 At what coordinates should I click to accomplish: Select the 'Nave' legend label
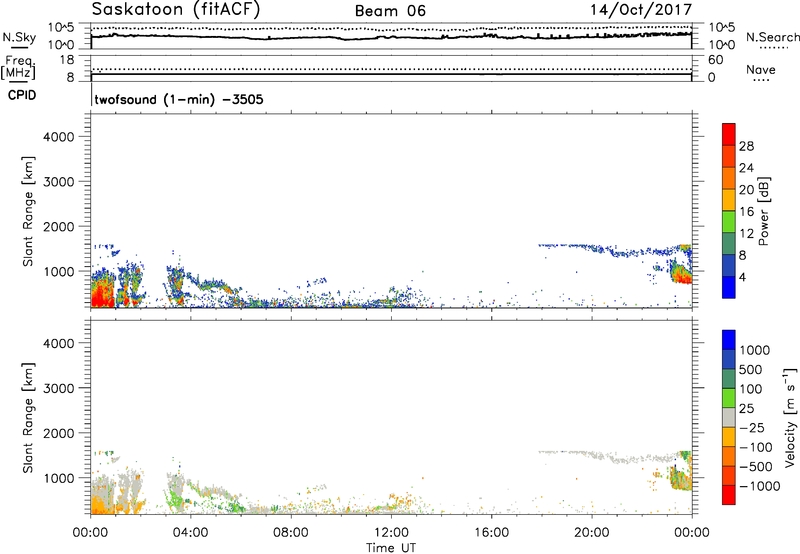pos(761,70)
